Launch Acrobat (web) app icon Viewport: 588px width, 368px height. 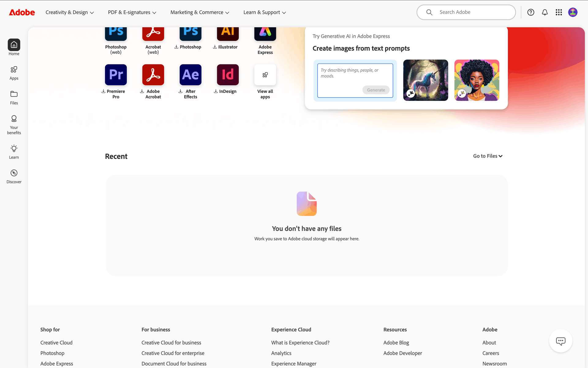coord(153,34)
